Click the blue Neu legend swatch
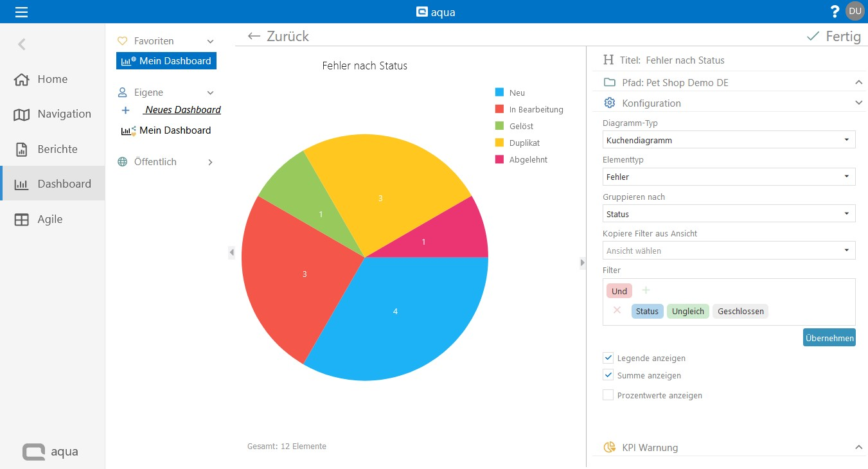868x469 pixels. [x=499, y=93]
